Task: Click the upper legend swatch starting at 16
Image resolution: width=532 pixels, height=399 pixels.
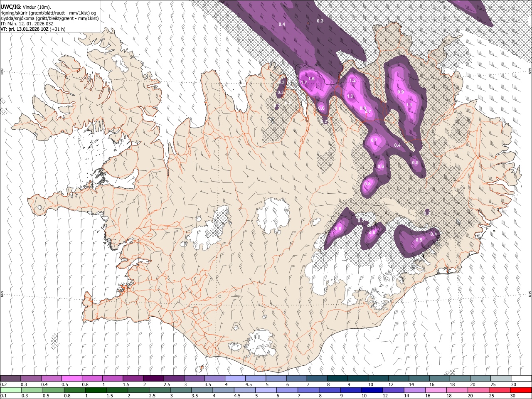Action: point(439,379)
